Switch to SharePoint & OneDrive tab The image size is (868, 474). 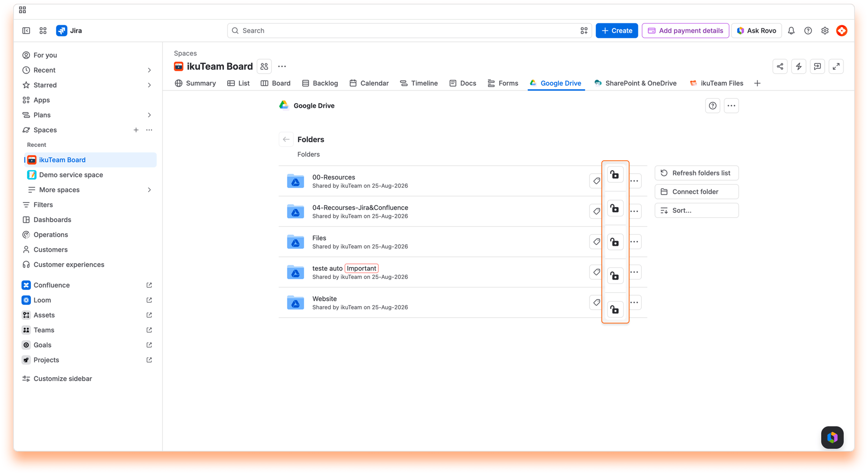click(636, 83)
